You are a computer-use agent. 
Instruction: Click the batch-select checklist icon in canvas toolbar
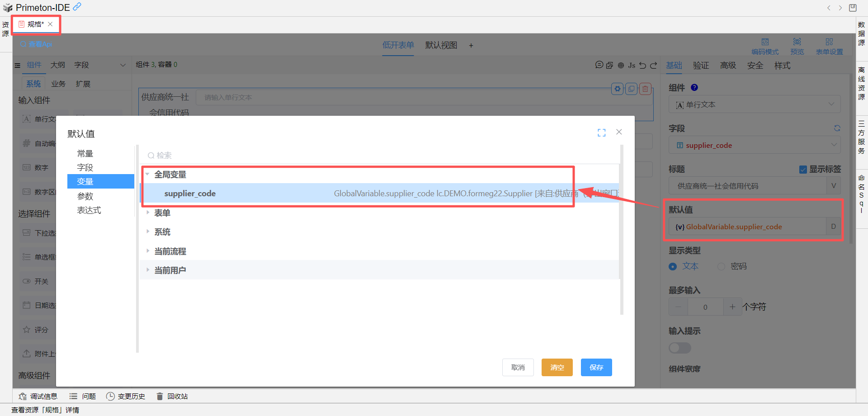tap(609, 65)
